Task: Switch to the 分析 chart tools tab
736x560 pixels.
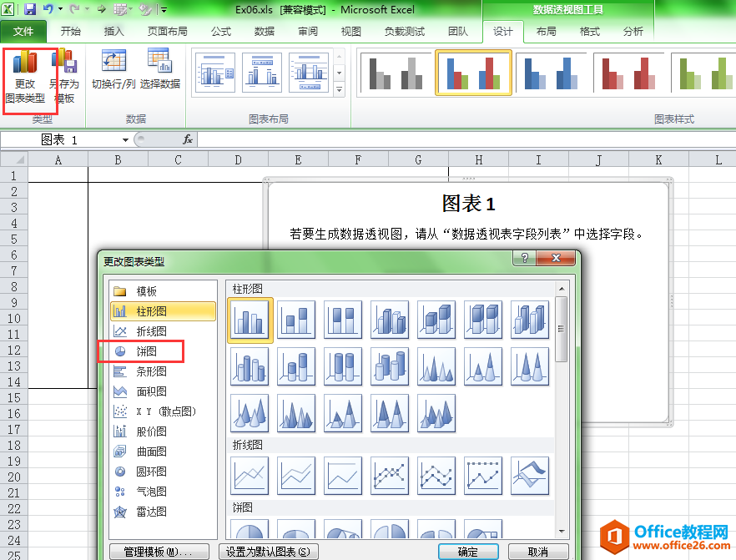Action: pos(633,32)
